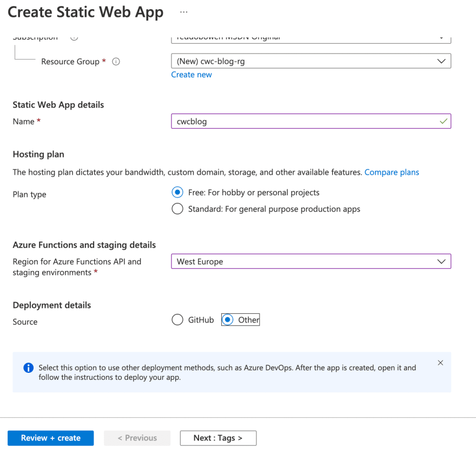
Task: Click the Previous button
Action: 137,438
